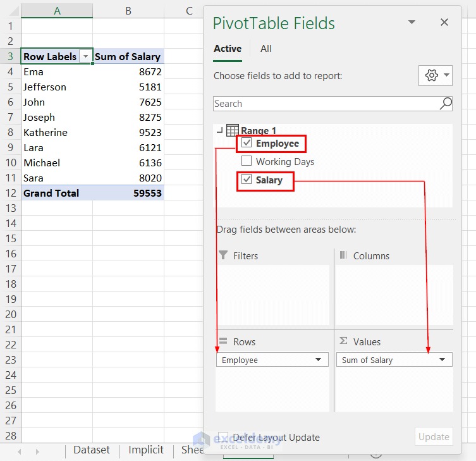Click into the field Search box
This screenshot has width=476, height=461.
pyautogui.click(x=325, y=104)
